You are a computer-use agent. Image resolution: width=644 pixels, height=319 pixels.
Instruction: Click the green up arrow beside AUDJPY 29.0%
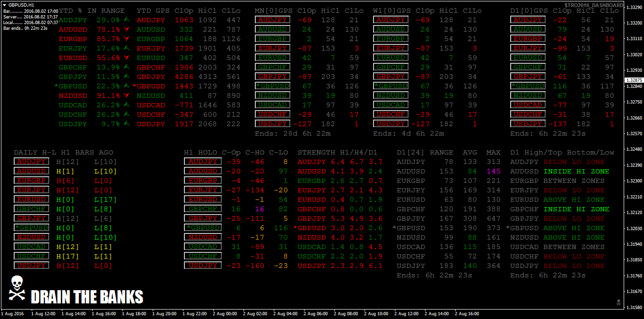(126, 20)
